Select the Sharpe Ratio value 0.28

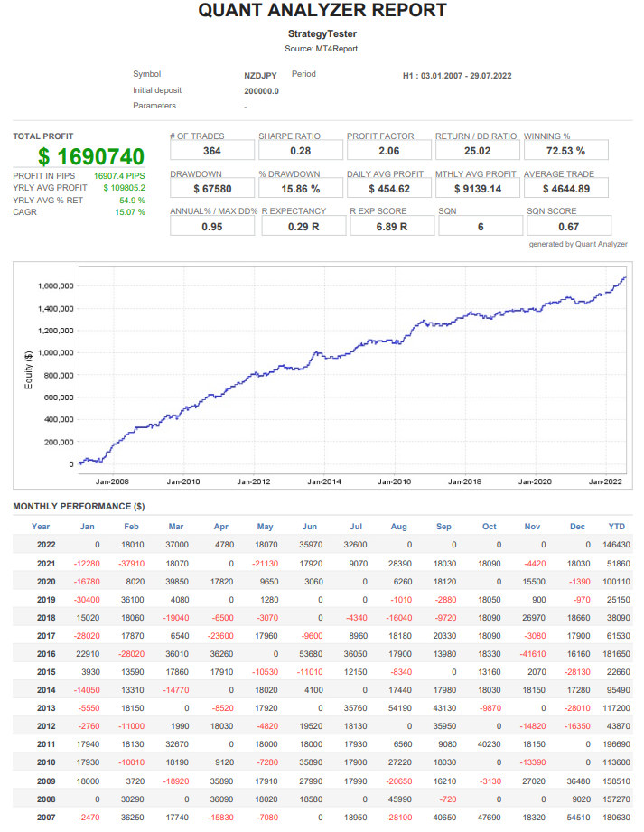[301, 151]
